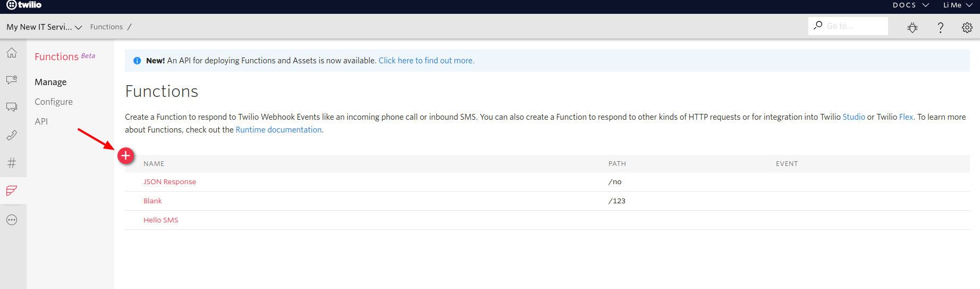Open the JSON Response function
The width and height of the screenshot is (980, 289).
(x=170, y=182)
